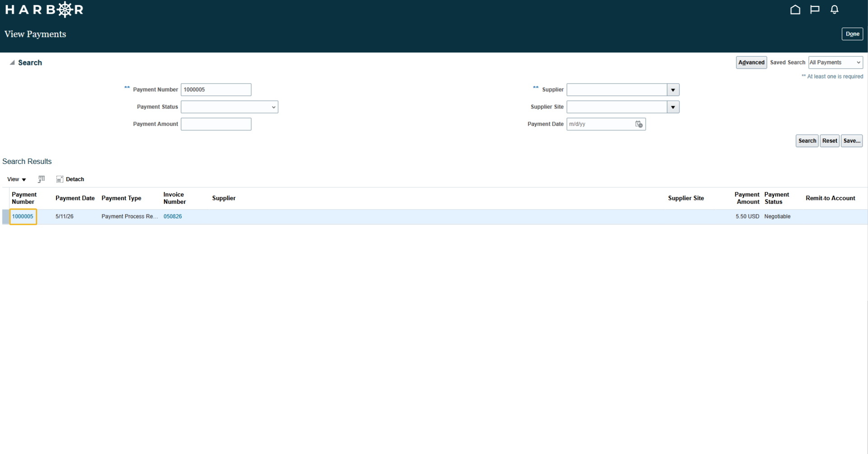Open the Payment Status dropdown

(230, 107)
